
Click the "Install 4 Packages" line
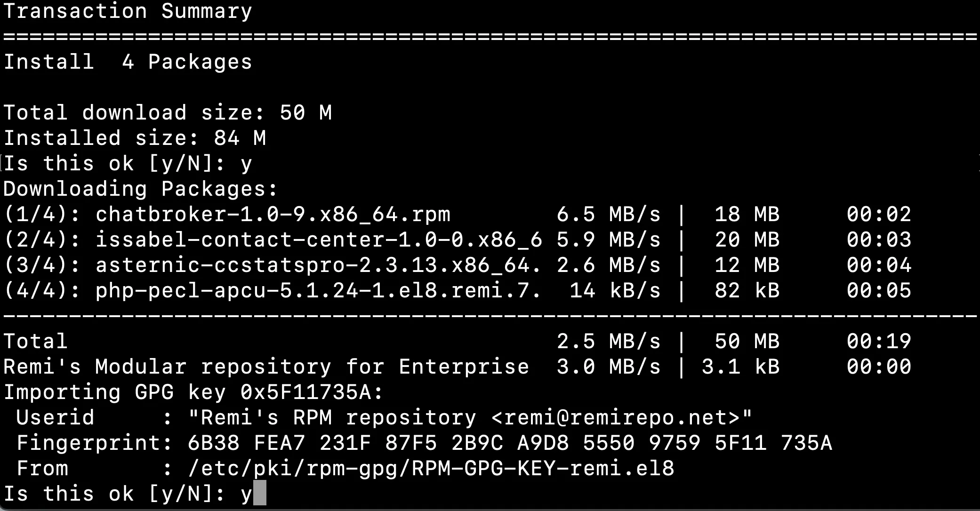tap(128, 62)
